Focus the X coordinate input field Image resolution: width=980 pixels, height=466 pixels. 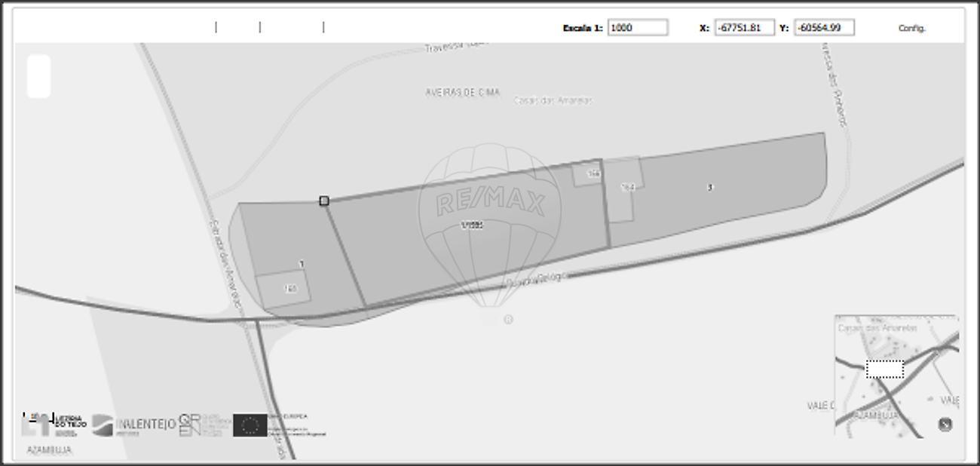(x=744, y=28)
